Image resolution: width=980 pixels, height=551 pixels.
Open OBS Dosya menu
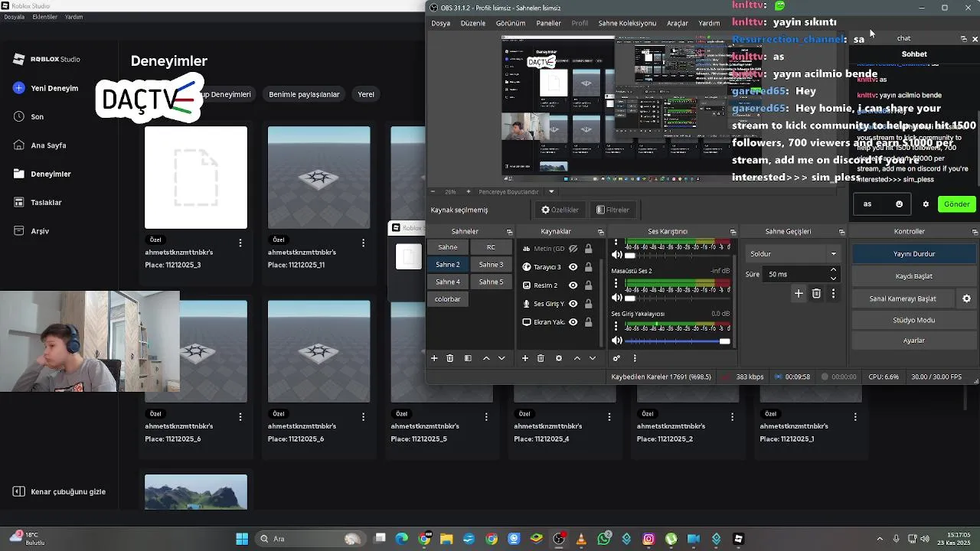coord(441,23)
